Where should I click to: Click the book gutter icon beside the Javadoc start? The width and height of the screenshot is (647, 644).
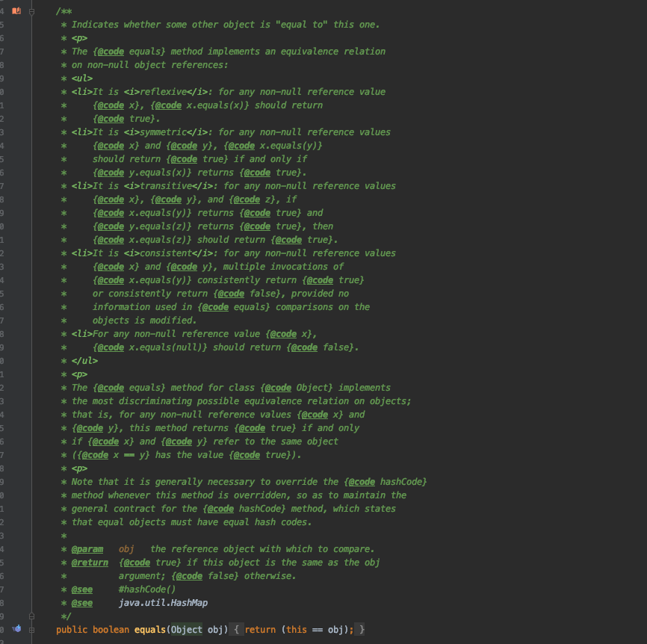coord(16,10)
